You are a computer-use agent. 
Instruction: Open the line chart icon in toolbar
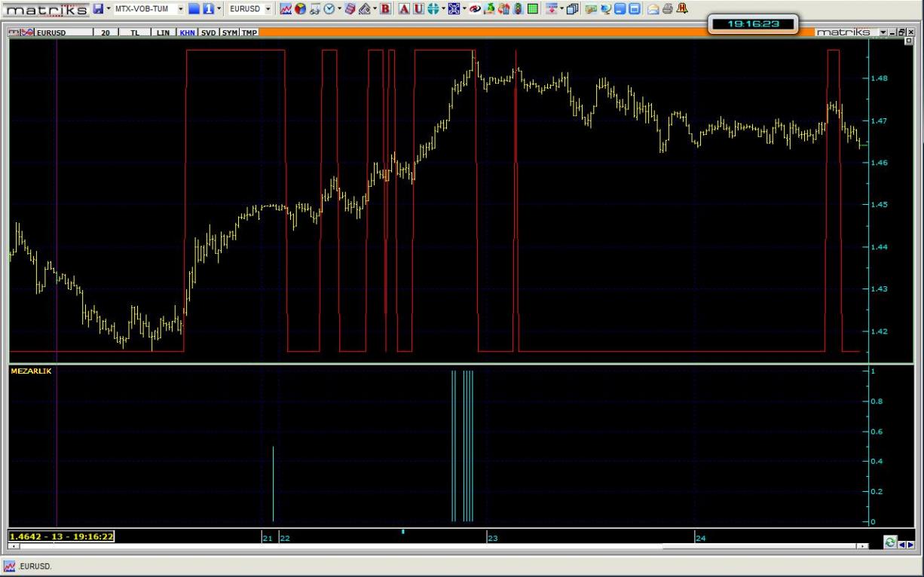coord(286,9)
